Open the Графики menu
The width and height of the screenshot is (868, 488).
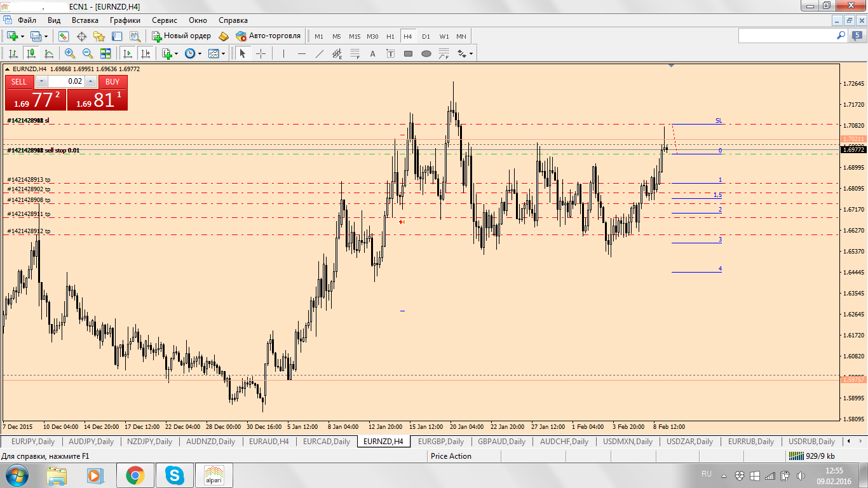tap(125, 20)
